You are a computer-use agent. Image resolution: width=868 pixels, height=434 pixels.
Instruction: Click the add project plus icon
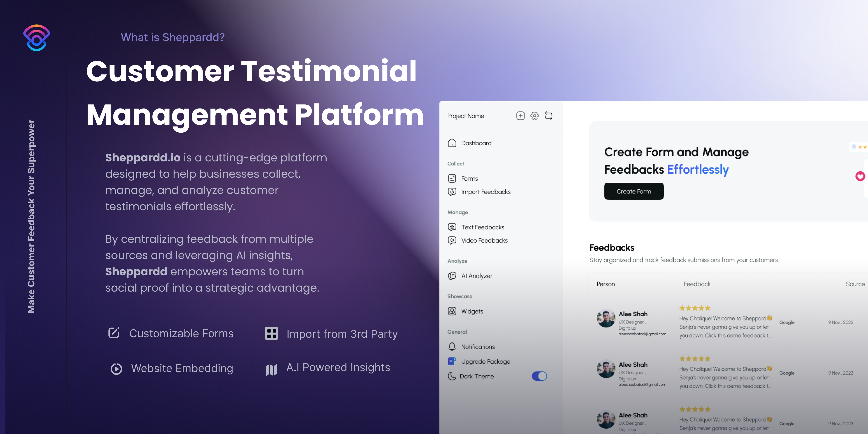pyautogui.click(x=520, y=116)
